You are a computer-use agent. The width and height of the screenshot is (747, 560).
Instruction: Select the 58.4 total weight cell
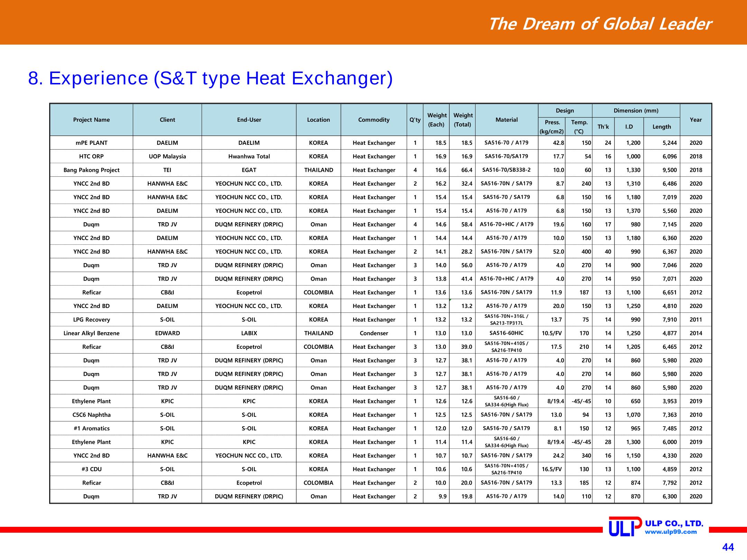tap(462, 224)
